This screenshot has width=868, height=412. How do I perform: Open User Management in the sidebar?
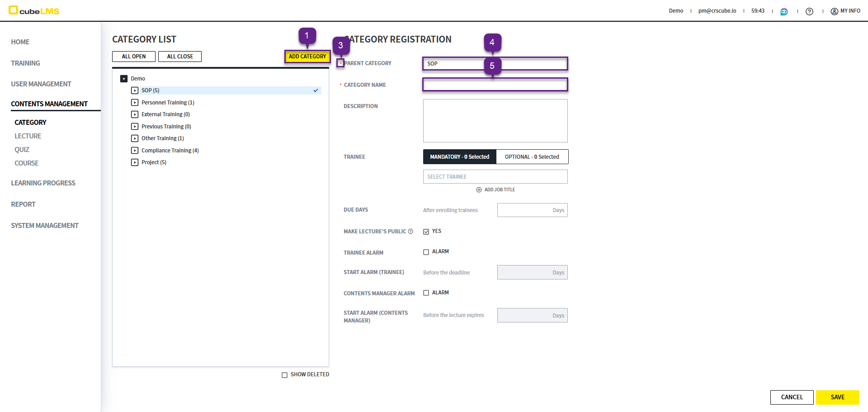tap(41, 84)
